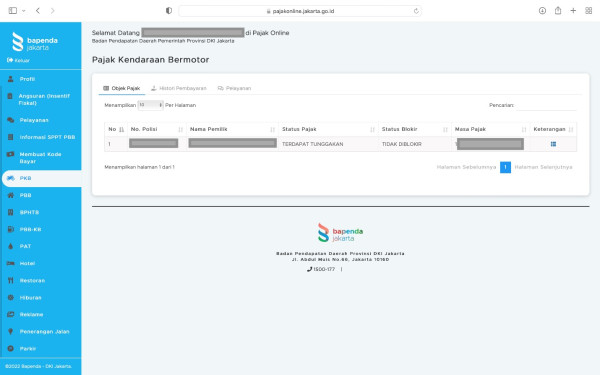600x375 pixels.
Task: Click the Keluar logout icon
Action: point(10,60)
